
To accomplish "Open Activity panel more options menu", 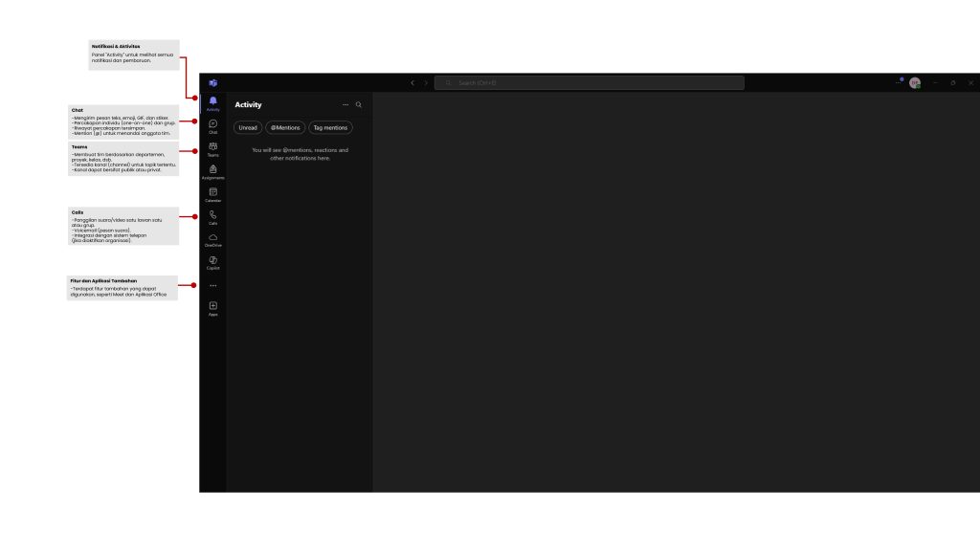I will point(345,104).
